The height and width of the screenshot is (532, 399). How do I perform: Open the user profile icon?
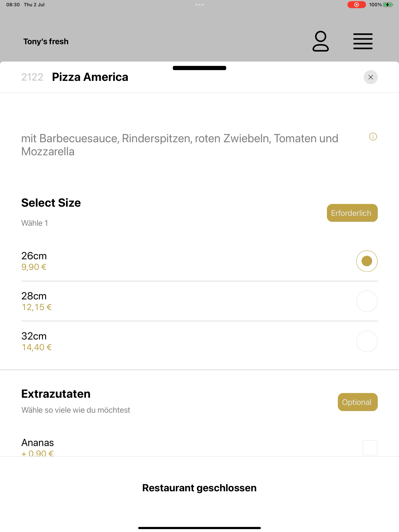point(320,41)
